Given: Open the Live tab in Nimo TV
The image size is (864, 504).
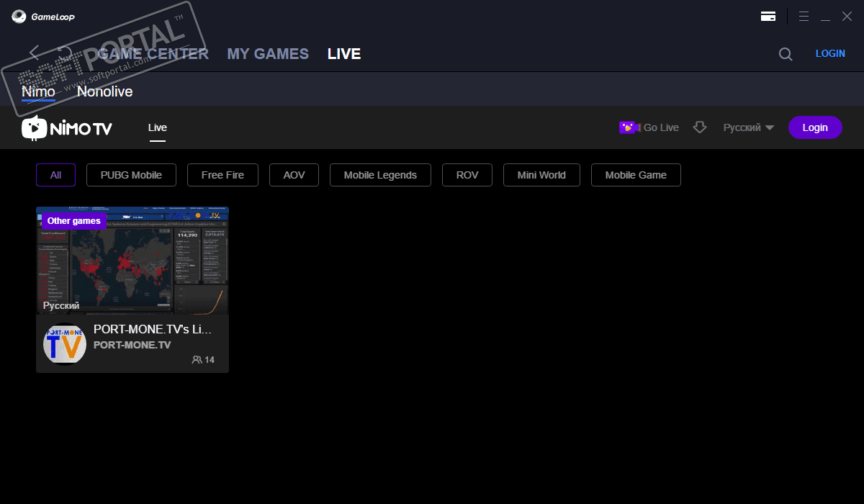Looking at the screenshot, I should [x=158, y=128].
